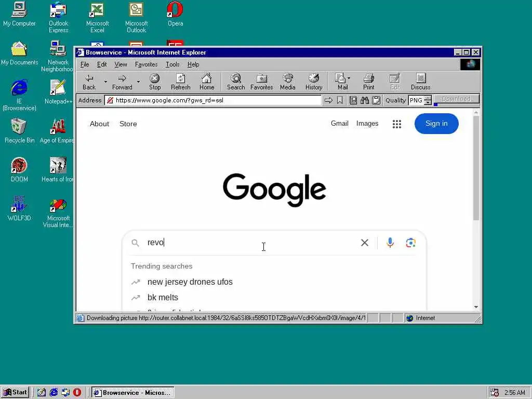This screenshot has height=399, width=532.
Task: Click the blue Sign in button
Action: pyautogui.click(x=436, y=124)
